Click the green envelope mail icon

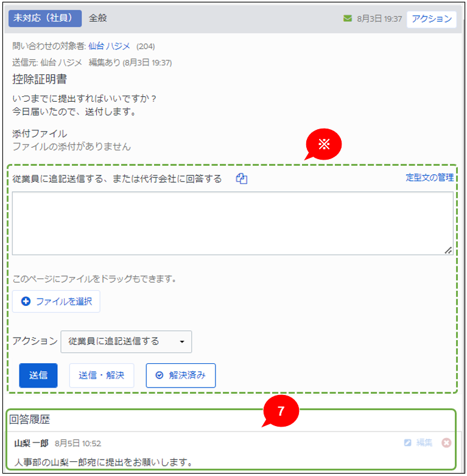click(x=347, y=18)
